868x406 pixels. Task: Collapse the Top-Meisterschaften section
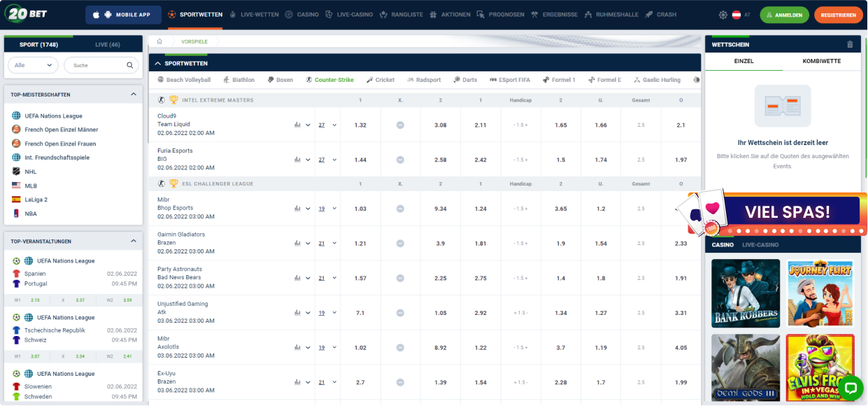[x=134, y=94]
